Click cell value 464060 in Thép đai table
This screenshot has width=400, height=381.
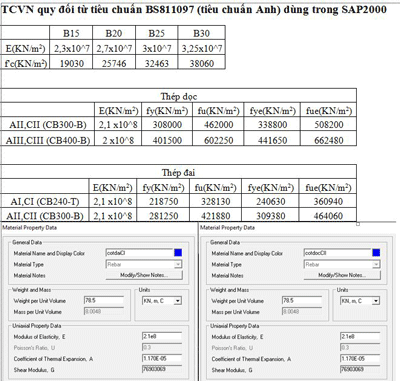[328, 216]
